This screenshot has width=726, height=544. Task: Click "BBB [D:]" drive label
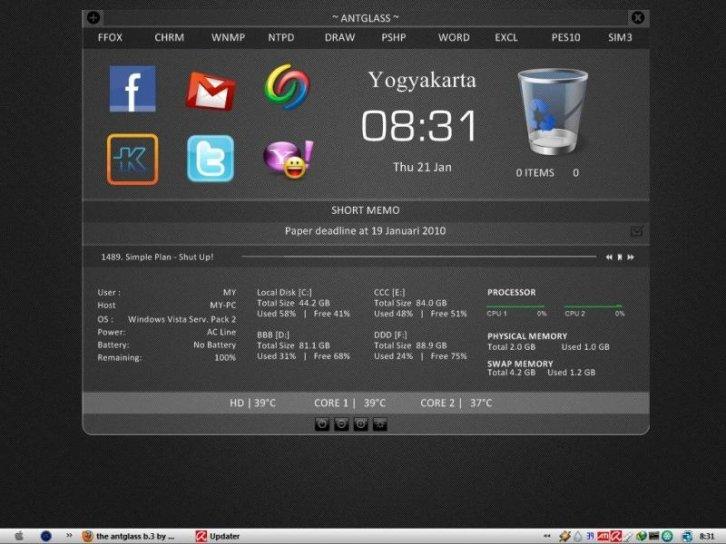[273, 335]
